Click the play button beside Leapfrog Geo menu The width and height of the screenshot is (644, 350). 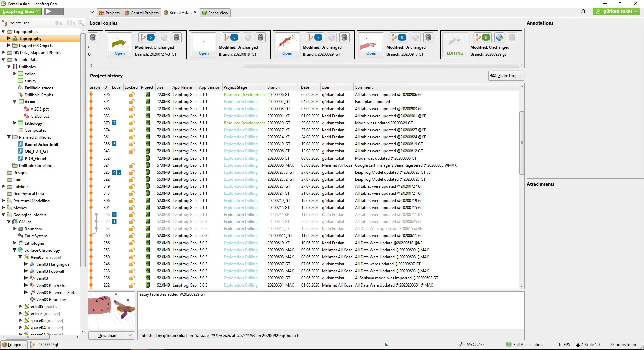[53, 11]
